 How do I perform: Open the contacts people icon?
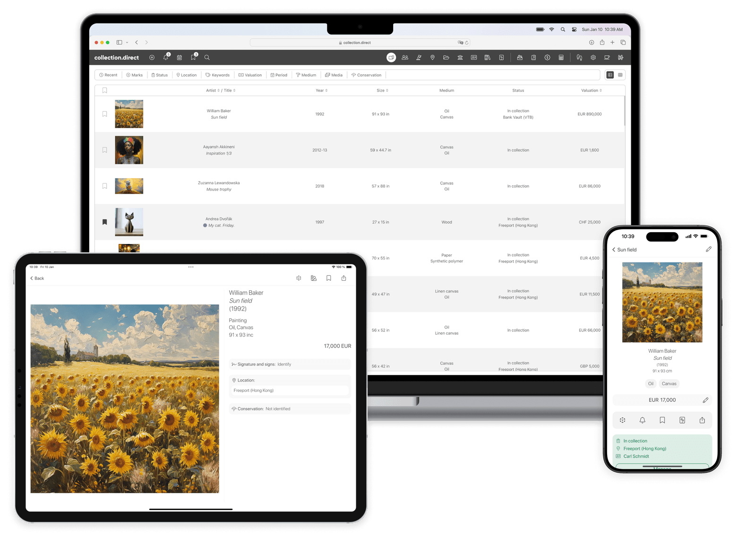(405, 58)
